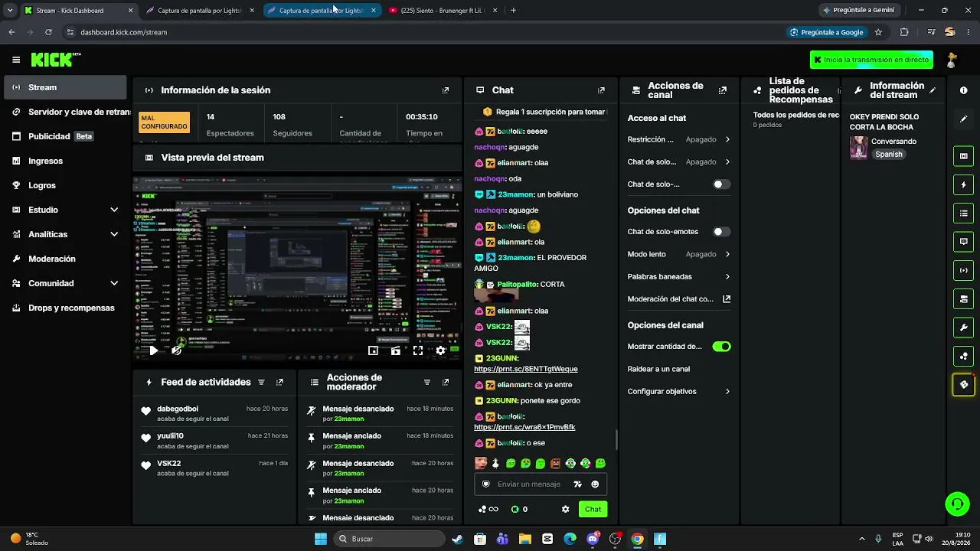Toggle the moderator actions list widget icon
The height and width of the screenshot is (551, 980).
tap(963, 213)
